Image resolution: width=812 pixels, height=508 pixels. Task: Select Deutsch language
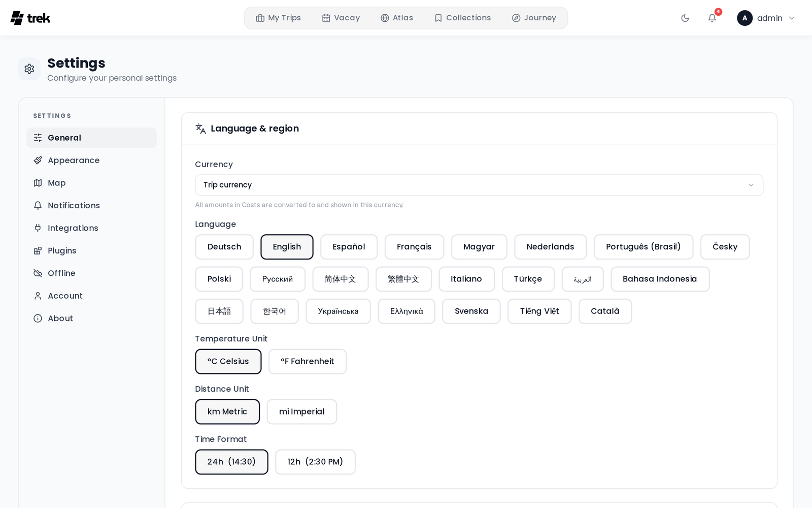point(224,247)
